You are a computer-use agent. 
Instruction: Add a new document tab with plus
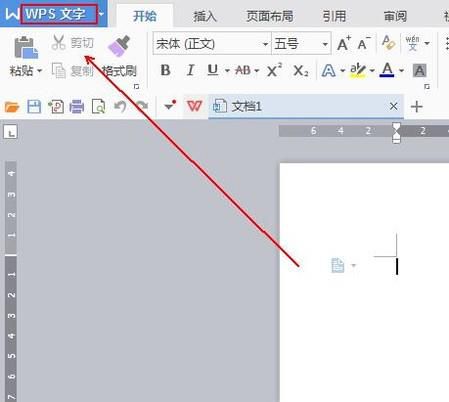[x=417, y=107]
